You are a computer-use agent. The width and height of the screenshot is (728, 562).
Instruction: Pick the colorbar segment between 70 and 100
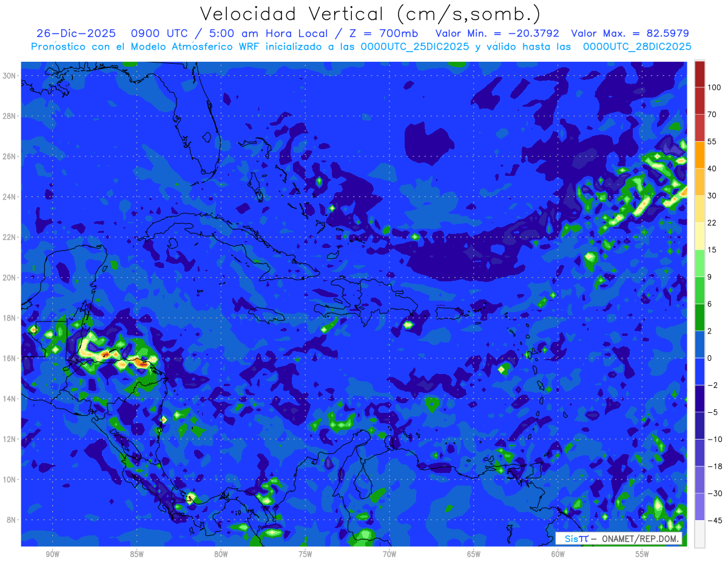[x=699, y=101]
